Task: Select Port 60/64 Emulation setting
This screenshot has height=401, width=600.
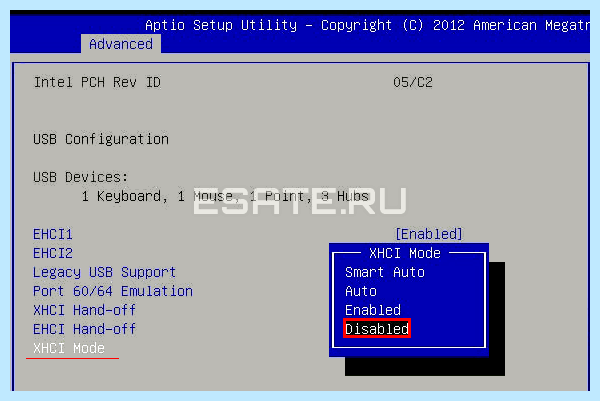Action: coord(113,291)
